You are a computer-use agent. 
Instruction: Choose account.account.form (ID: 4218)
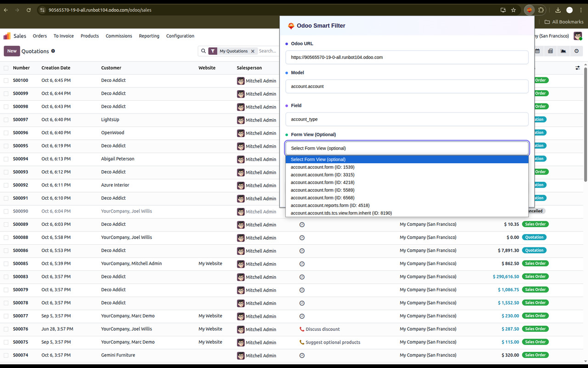[407, 183]
